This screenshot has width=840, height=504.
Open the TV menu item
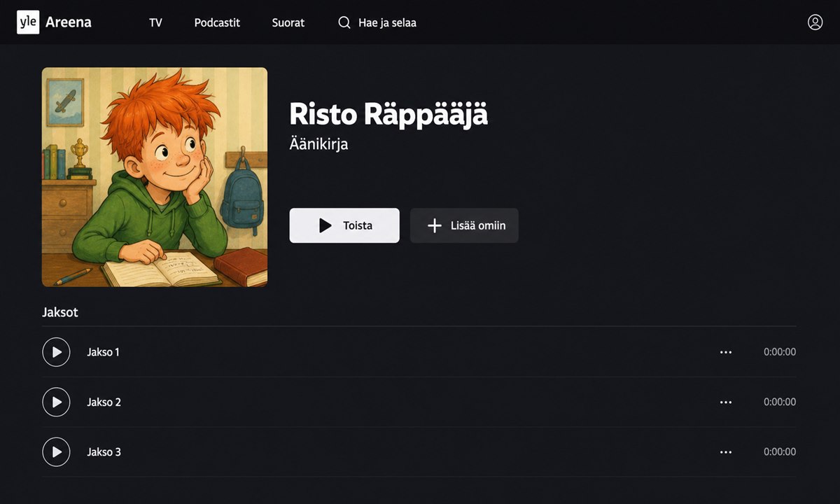(x=155, y=22)
